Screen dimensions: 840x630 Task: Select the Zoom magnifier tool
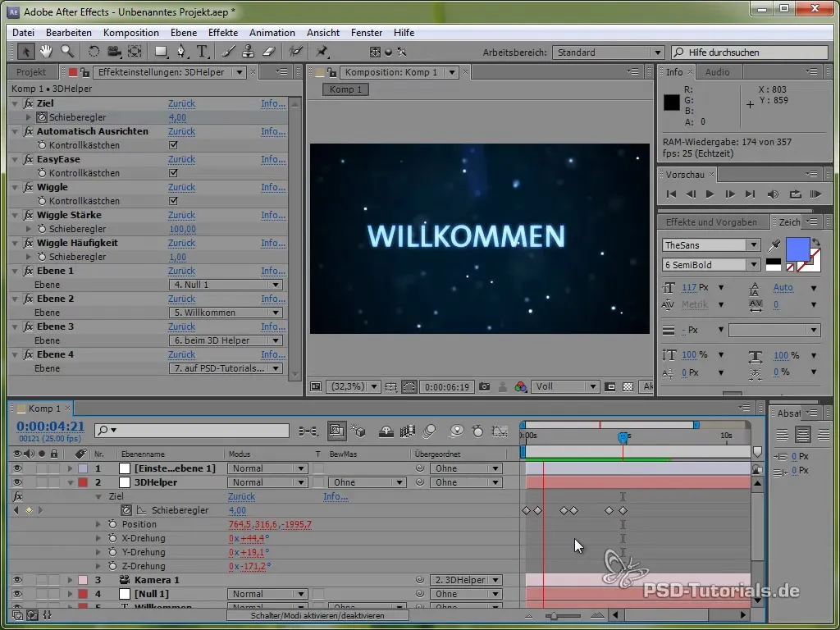(x=67, y=52)
